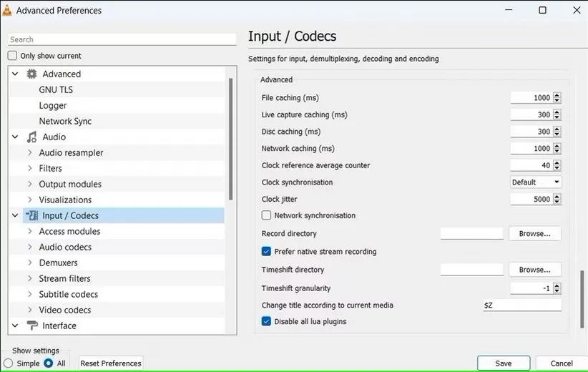Select GNU TLS in the settings tree
The image size is (588, 372).
pos(56,90)
